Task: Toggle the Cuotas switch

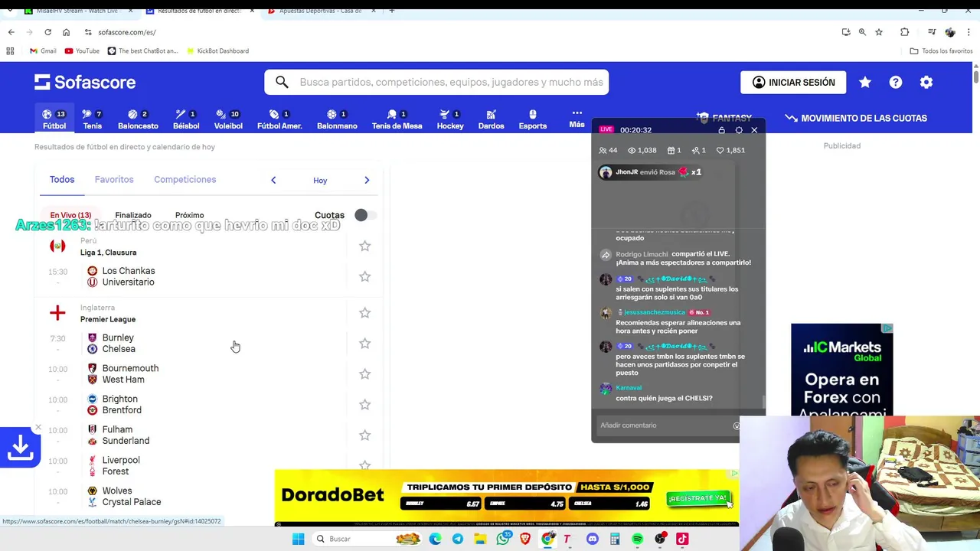Action: [365, 215]
